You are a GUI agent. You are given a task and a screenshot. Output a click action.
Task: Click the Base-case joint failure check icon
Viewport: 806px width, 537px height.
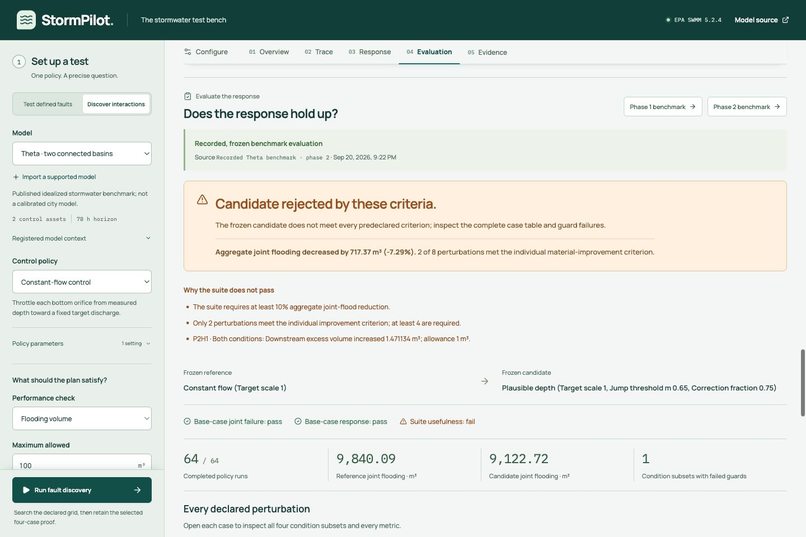click(187, 421)
